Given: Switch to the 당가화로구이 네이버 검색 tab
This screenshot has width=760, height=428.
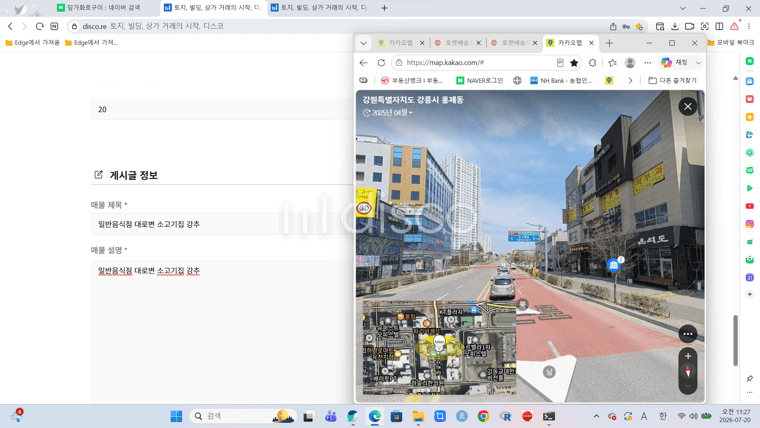Looking at the screenshot, I should [104, 8].
